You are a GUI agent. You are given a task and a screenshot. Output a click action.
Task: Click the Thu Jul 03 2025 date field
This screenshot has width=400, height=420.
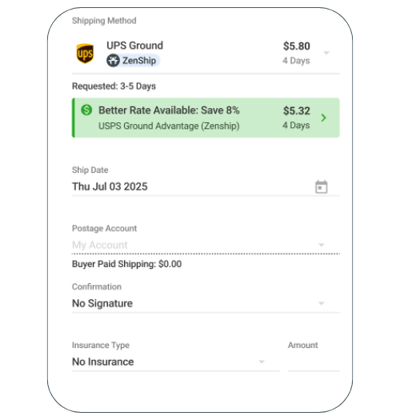pos(206,187)
